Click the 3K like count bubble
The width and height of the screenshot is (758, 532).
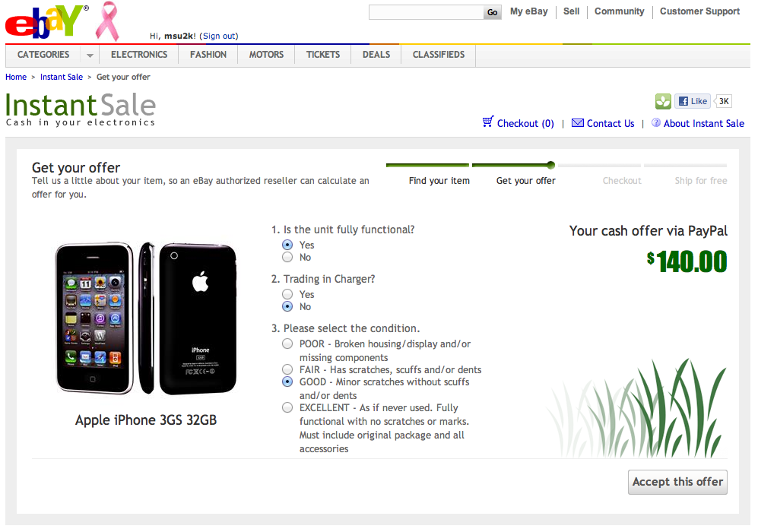723,101
